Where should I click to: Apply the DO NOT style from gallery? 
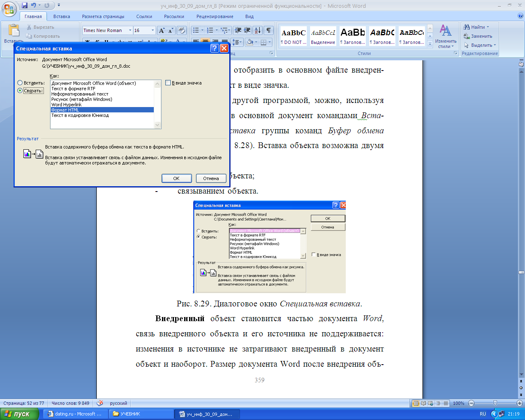[x=293, y=36]
